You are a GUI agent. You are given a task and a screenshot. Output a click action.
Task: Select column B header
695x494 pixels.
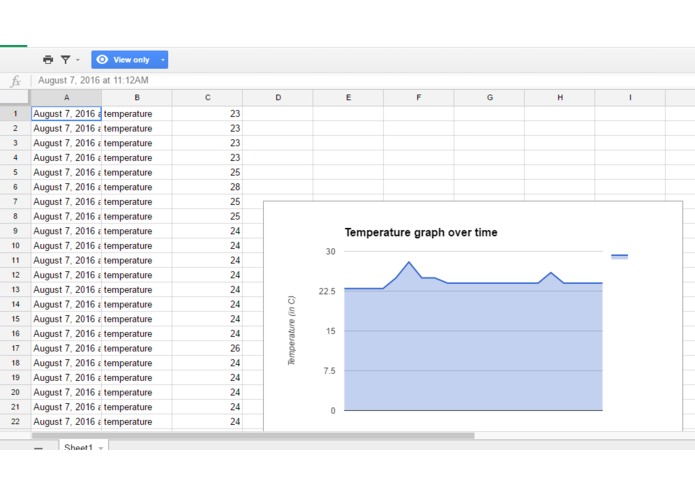click(x=137, y=97)
